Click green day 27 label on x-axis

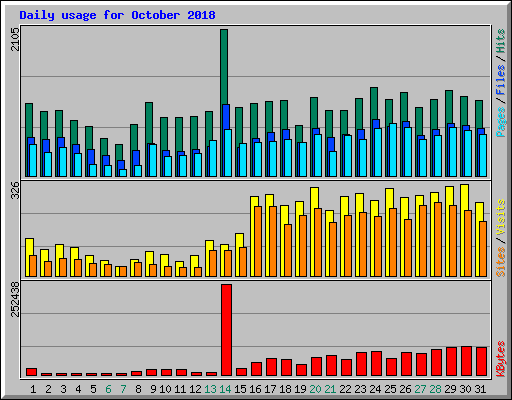(420, 389)
